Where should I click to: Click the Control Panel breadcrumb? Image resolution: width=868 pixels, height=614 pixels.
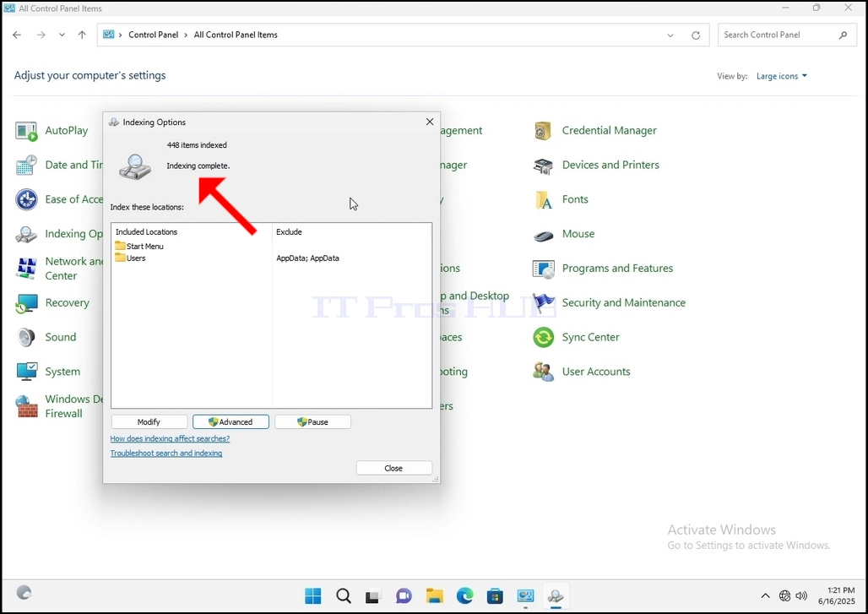click(154, 35)
